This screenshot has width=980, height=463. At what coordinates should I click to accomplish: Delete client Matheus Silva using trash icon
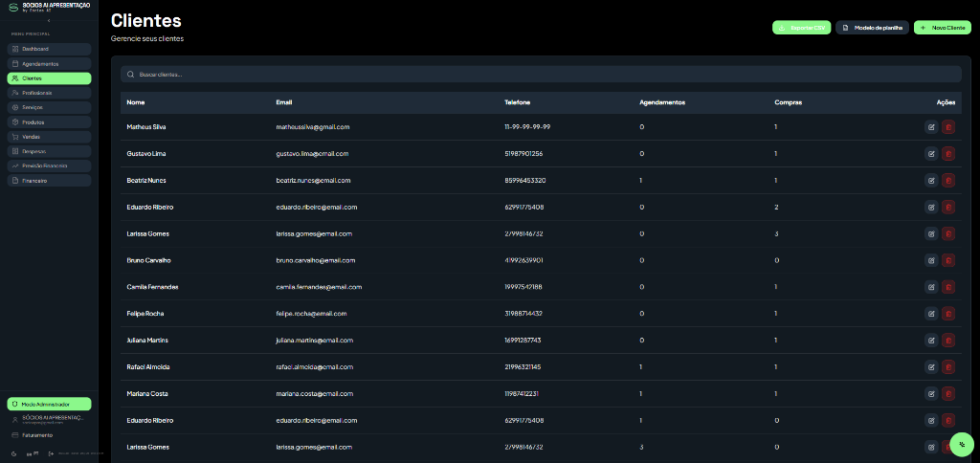click(948, 127)
